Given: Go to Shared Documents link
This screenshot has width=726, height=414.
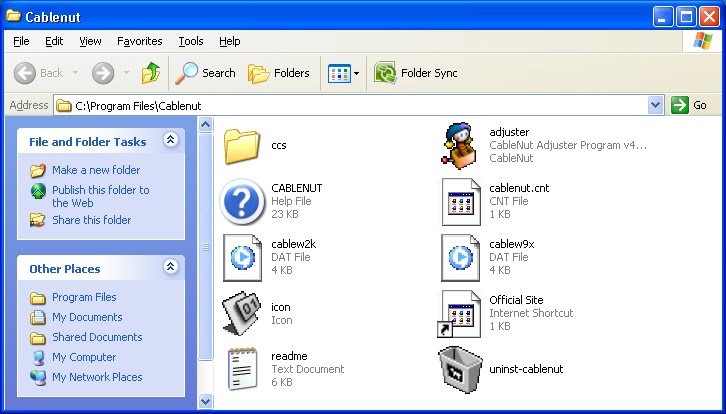Looking at the screenshot, I should (97, 337).
